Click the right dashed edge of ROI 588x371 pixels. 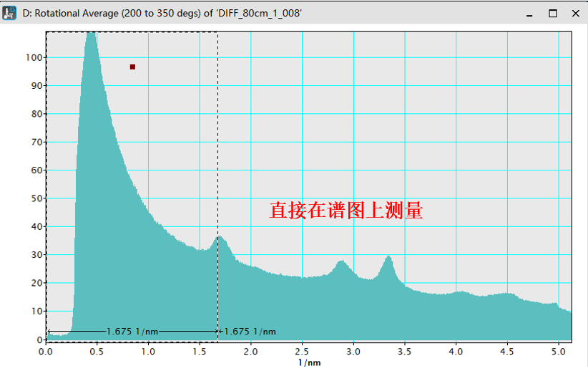(x=217, y=179)
